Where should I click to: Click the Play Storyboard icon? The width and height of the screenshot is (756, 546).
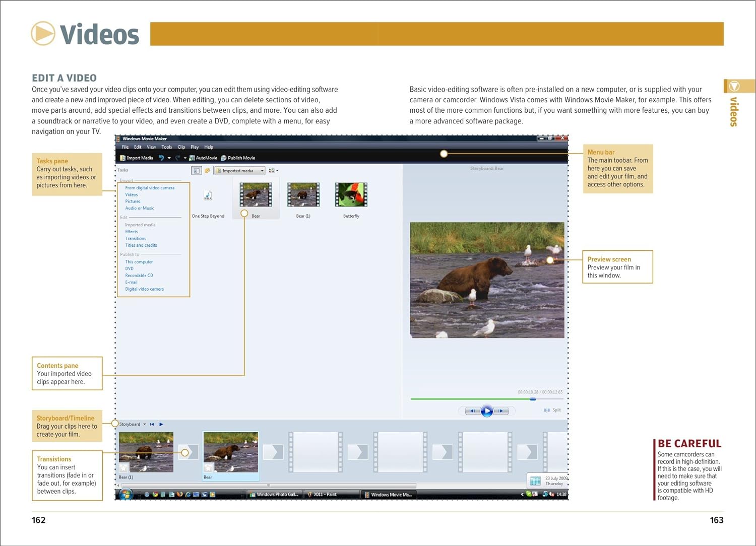(161, 424)
